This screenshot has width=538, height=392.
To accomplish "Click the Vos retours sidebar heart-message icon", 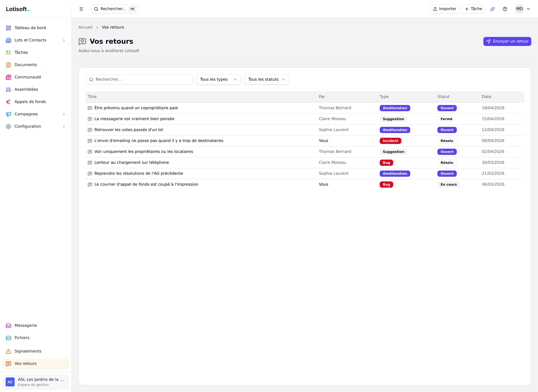I will coord(8,364).
